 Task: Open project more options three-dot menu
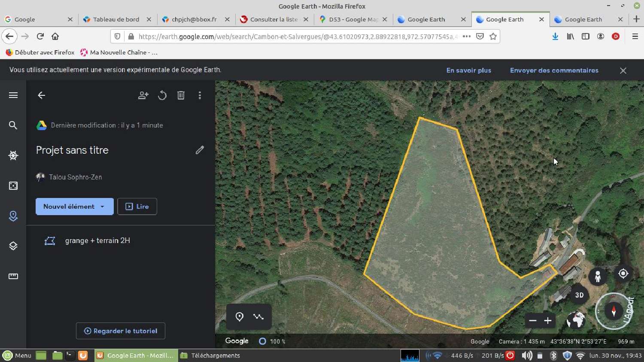tap(200, 95)
